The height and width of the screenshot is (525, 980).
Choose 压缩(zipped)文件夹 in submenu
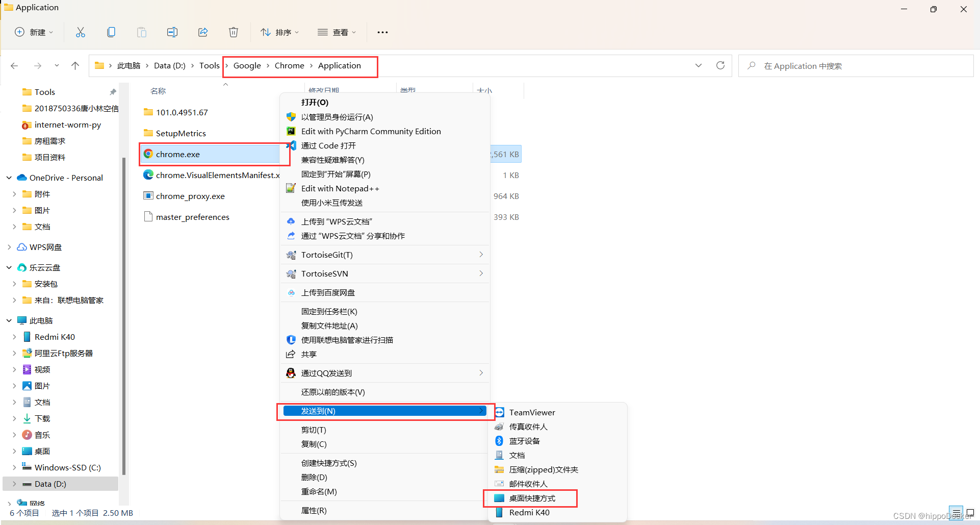click(544, 469)
